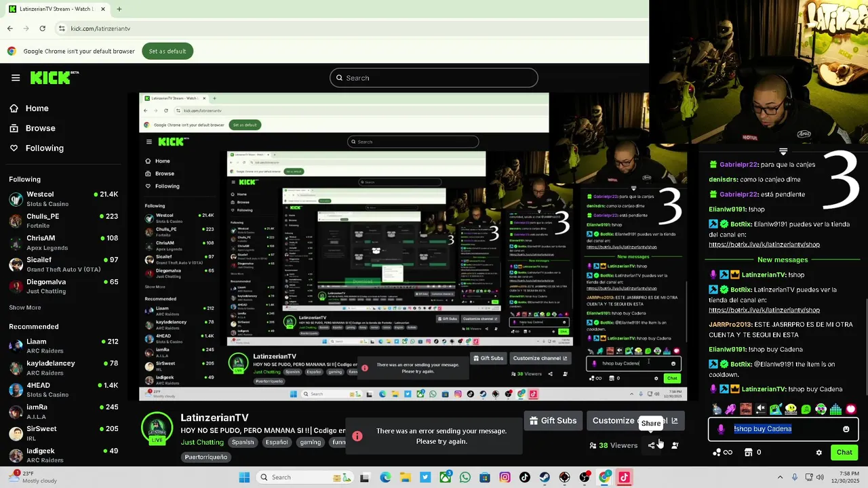868x488 pixels.
Task: Open a new browser tab
Action: [119, 9]
